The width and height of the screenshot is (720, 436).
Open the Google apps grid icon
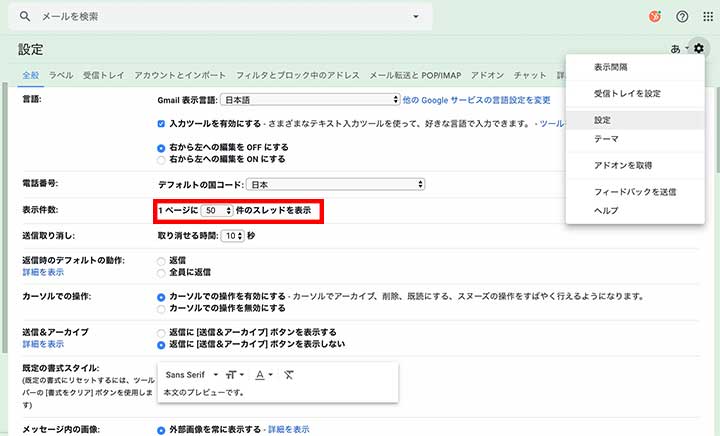click(x=708, y=17)
